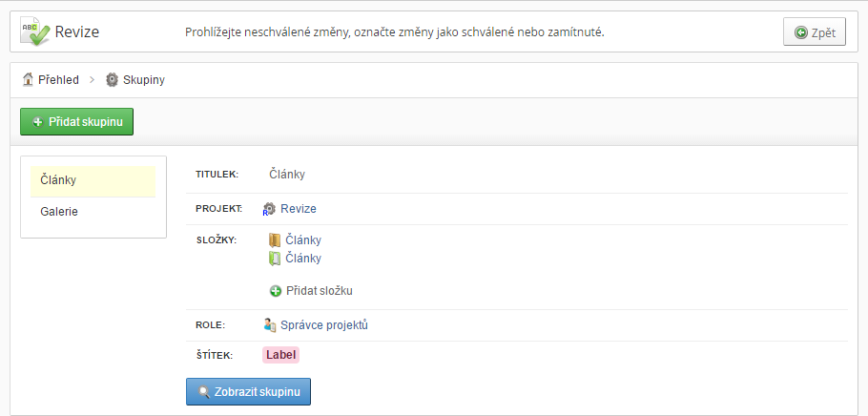Open the Skupiny breadcrumb link
The width and height of the screenshot is (868, 416).
pos(144,80)
